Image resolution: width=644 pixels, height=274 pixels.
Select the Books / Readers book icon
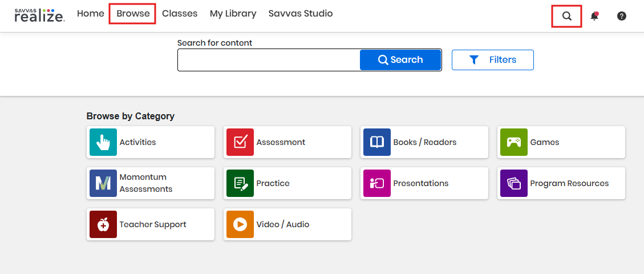377,142
